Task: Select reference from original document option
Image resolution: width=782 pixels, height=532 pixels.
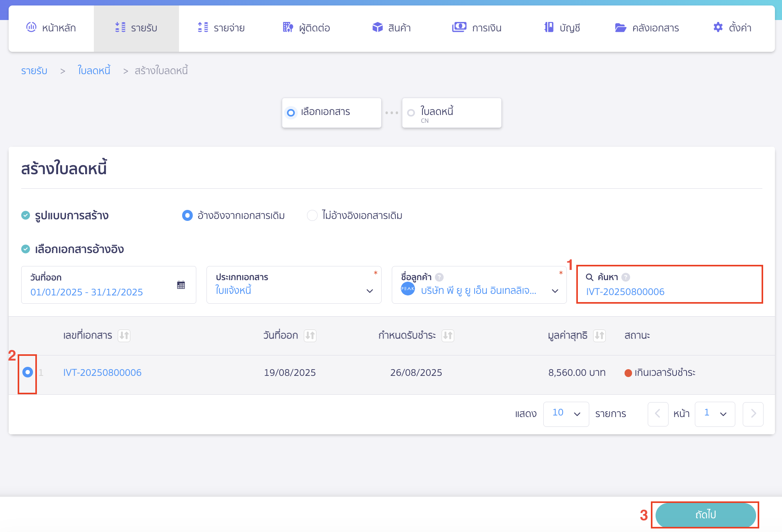Action: pyautogui.click(x=187, y=215)
